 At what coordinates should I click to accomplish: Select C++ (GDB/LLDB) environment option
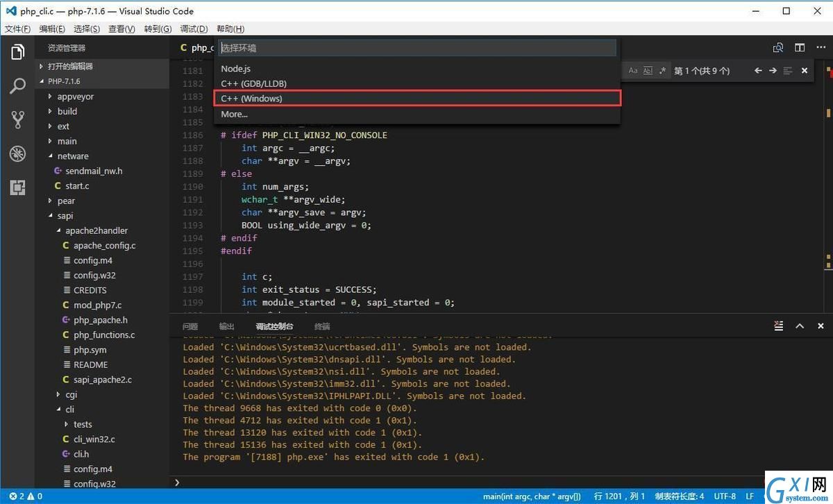click(417, 83)
